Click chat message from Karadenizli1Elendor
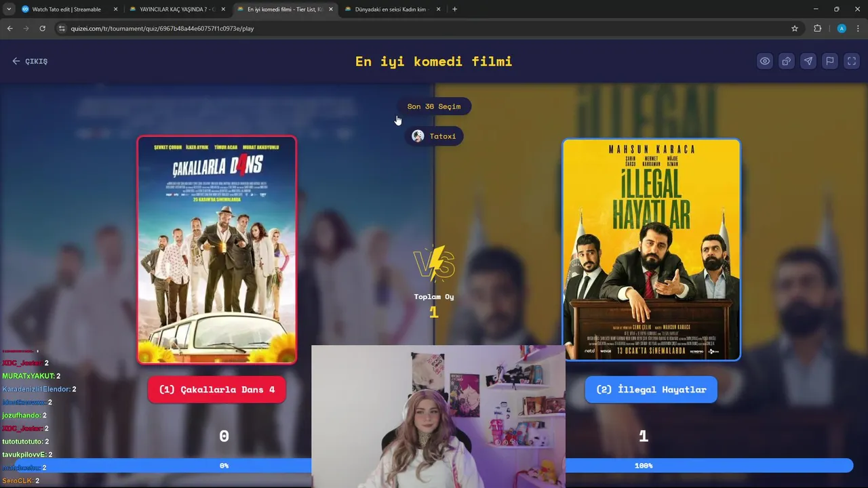Image resolution: width=868 pixels, height=488 pixels. click(x=39, y=389)
